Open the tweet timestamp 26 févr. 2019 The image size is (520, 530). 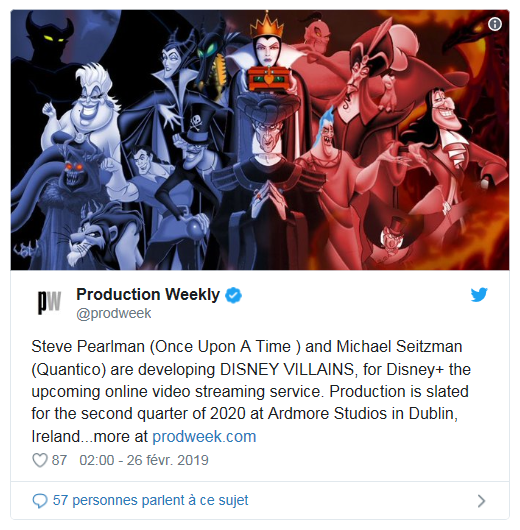coord(144,460)
